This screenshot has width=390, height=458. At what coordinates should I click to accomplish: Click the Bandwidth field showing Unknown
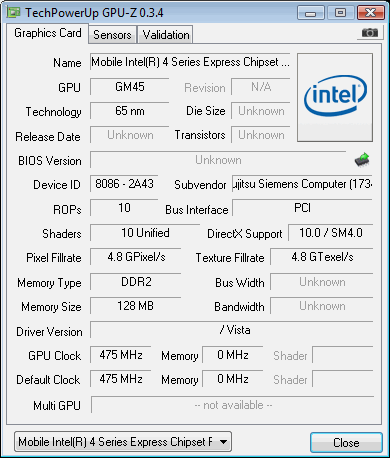(322, 306)
